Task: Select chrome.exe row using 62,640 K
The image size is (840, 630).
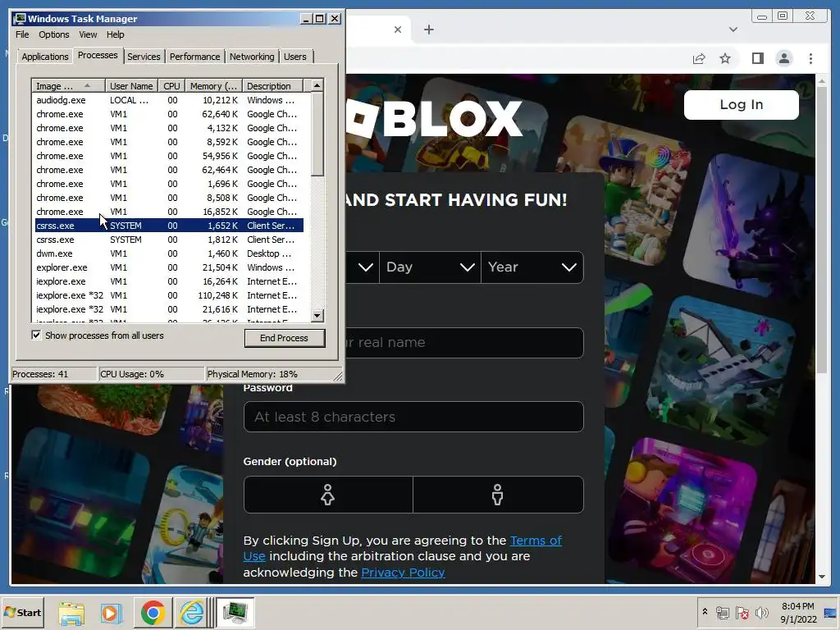Action: (169, 114)
